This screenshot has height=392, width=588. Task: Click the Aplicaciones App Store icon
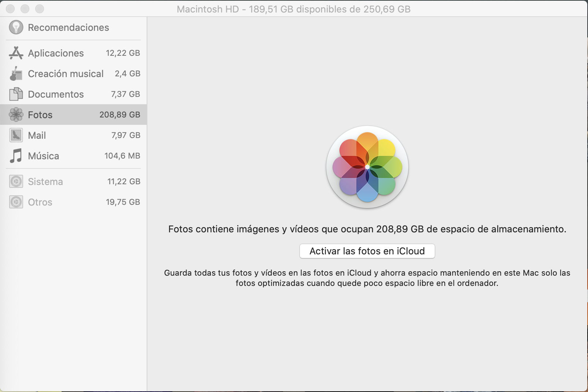coord(16,53)
